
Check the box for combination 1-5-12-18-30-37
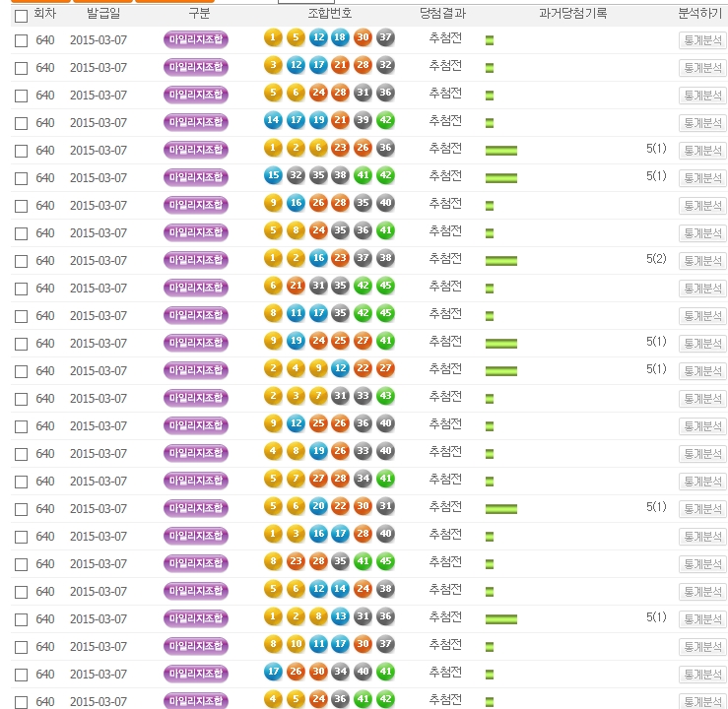(x=21, y=40)
